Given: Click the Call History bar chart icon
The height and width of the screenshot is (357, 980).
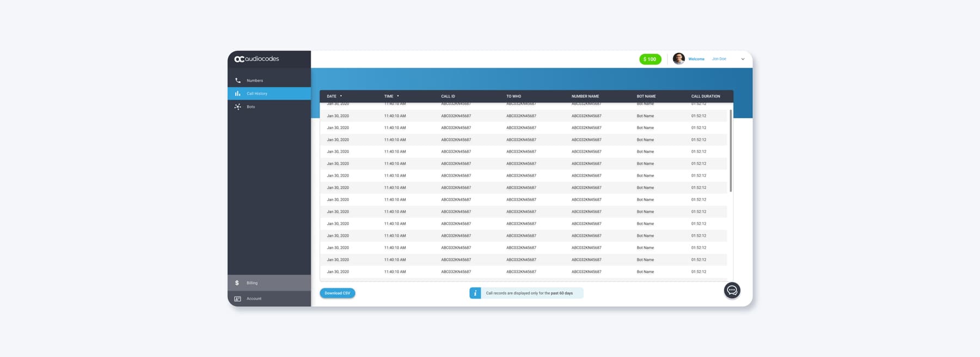Looking at the screenshot, I should (x=237, y=94).
